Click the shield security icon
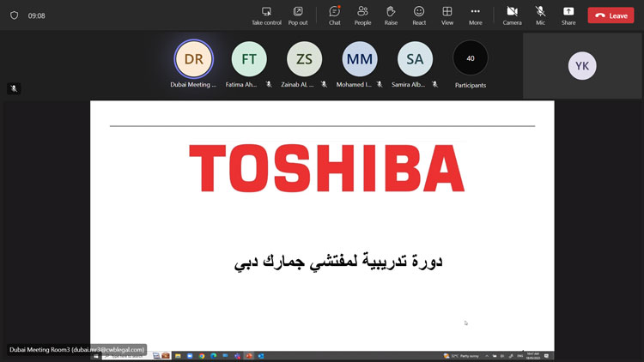Screen dimensions: 644x362 point(14,15)
